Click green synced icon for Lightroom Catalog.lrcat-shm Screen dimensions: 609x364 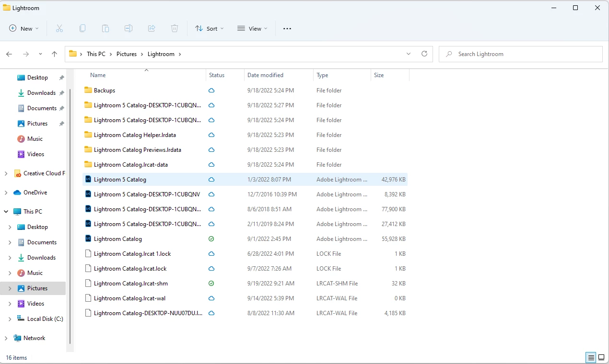tap(211, 284)
